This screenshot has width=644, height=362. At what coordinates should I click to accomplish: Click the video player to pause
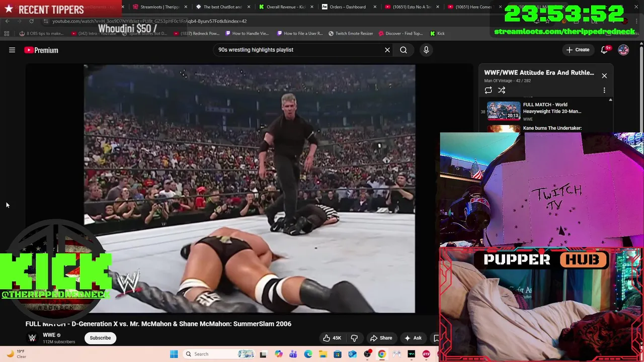250,189
